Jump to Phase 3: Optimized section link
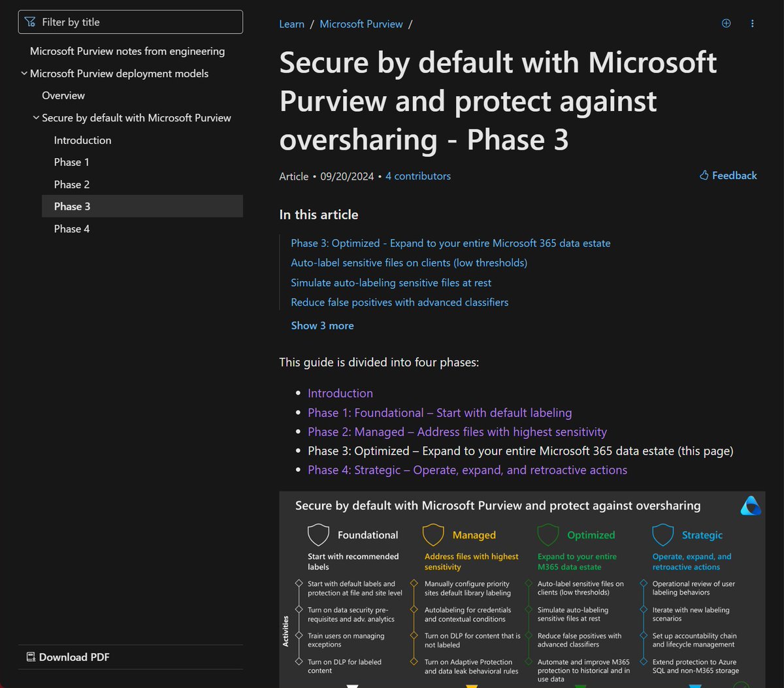This screenshot has width=784, height=688. point(451,243)
